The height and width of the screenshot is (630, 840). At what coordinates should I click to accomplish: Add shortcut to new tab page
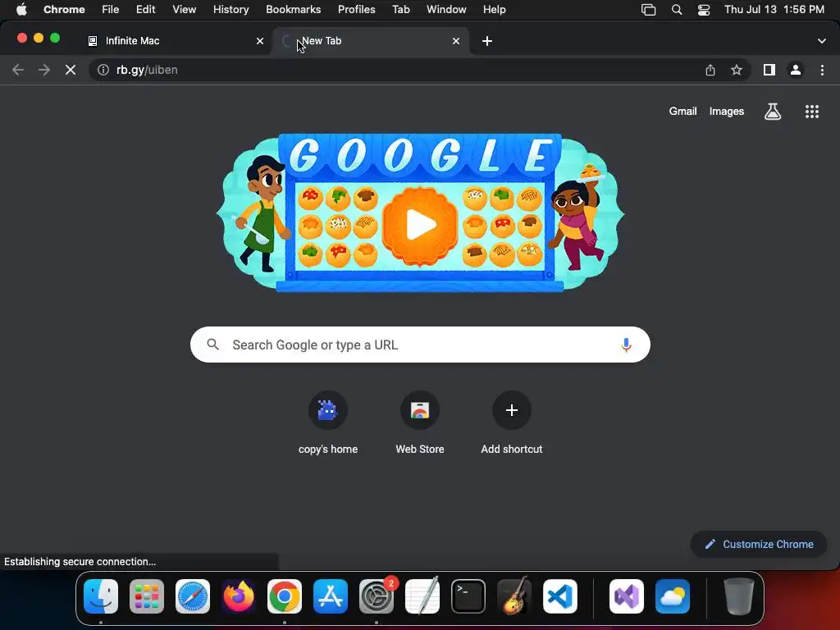click(x=512, y=423)
